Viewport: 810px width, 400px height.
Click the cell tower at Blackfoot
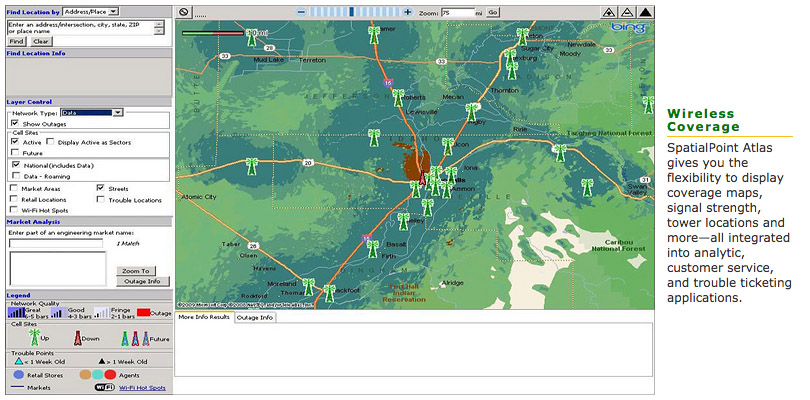[330, 293]
